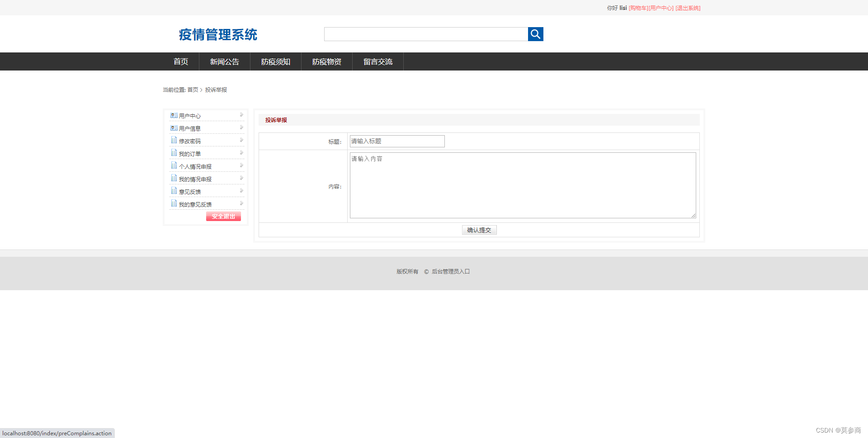Click the document icon beside 意见反馈

[174, 191]
